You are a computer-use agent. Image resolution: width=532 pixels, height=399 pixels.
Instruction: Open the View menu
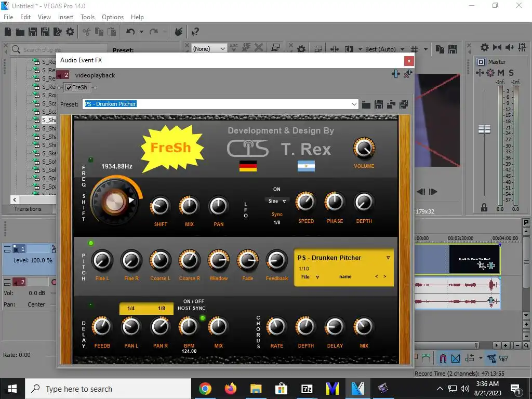(44, 17)
